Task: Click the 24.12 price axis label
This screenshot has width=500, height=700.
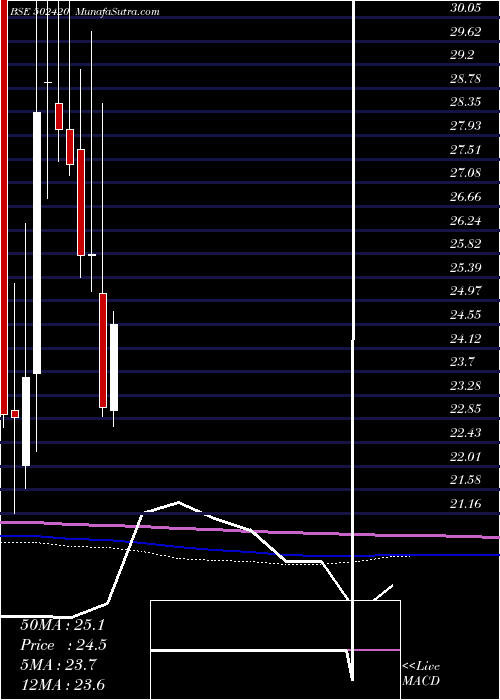Action: point(465,338)
